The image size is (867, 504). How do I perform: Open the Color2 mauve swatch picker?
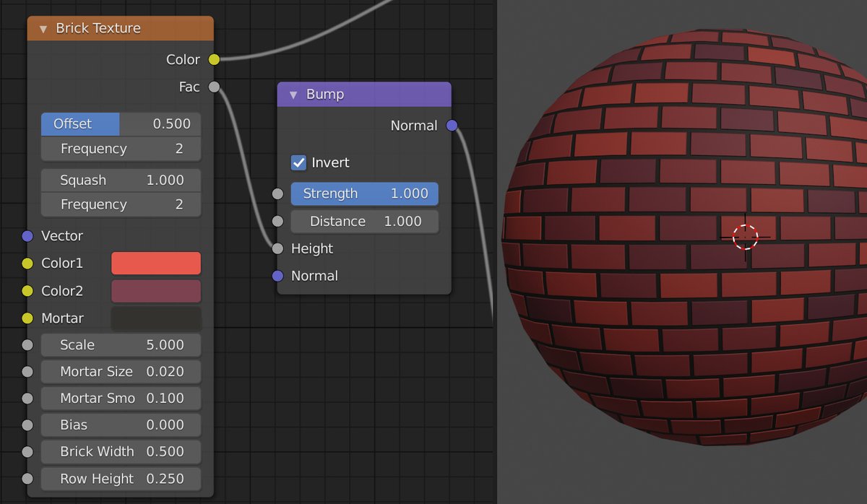(156, 291)
